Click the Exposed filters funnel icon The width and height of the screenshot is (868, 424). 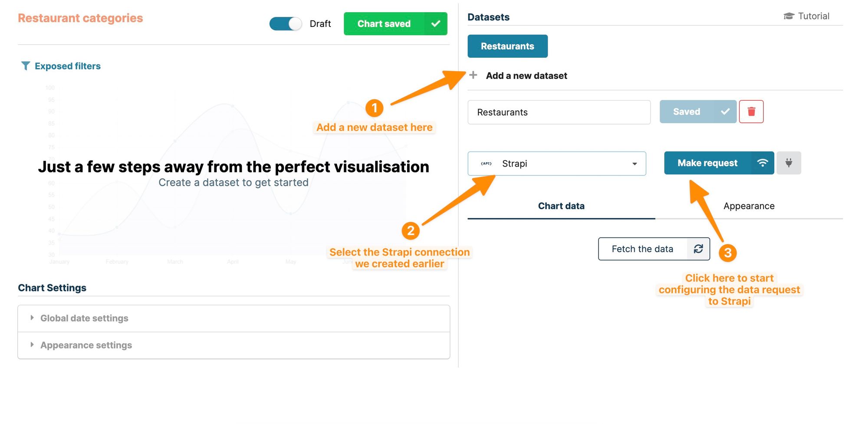coord(26,66)
